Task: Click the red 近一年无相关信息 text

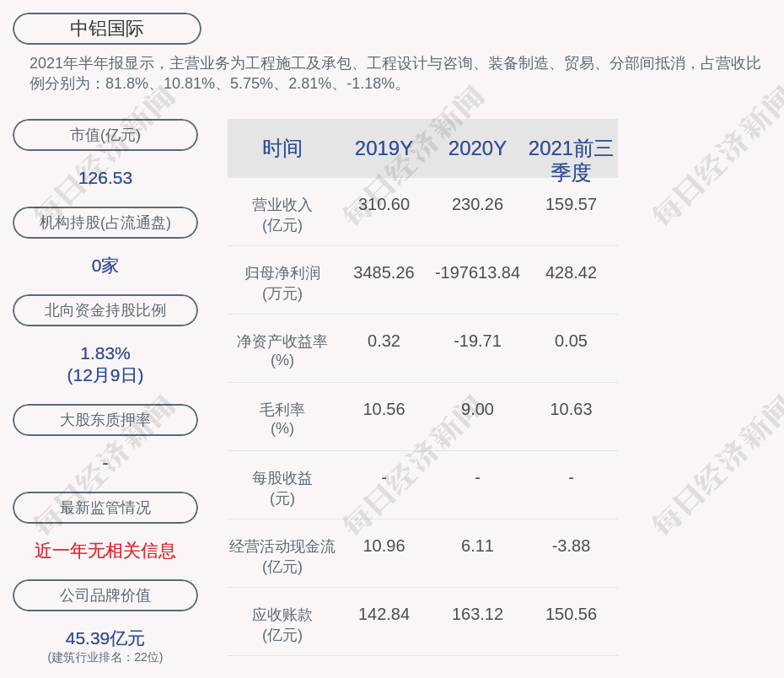Action: click(x=105, y=551)
